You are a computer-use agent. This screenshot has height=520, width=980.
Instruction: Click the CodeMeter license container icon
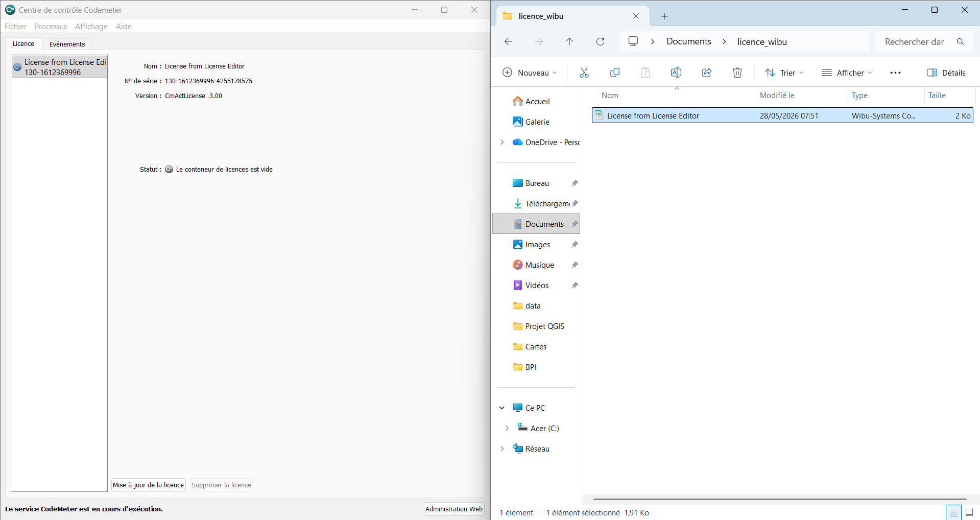click(x=17, y=67)
